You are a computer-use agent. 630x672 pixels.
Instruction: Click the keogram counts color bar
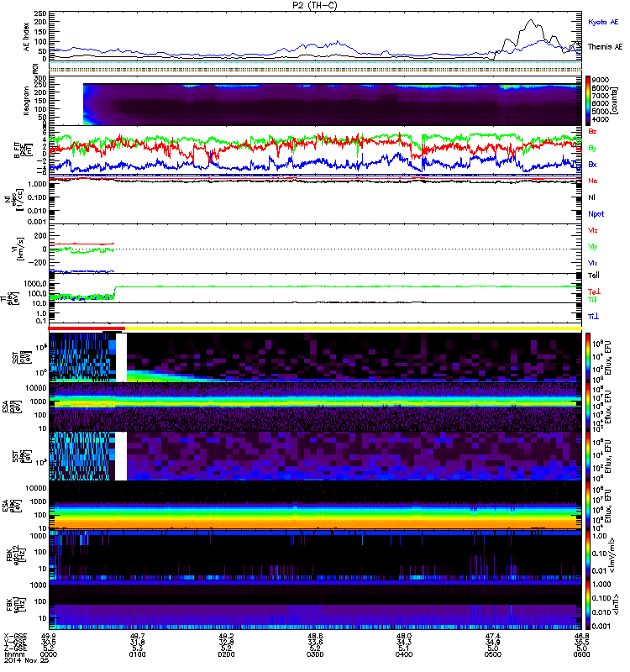click(x=588, y=101)
